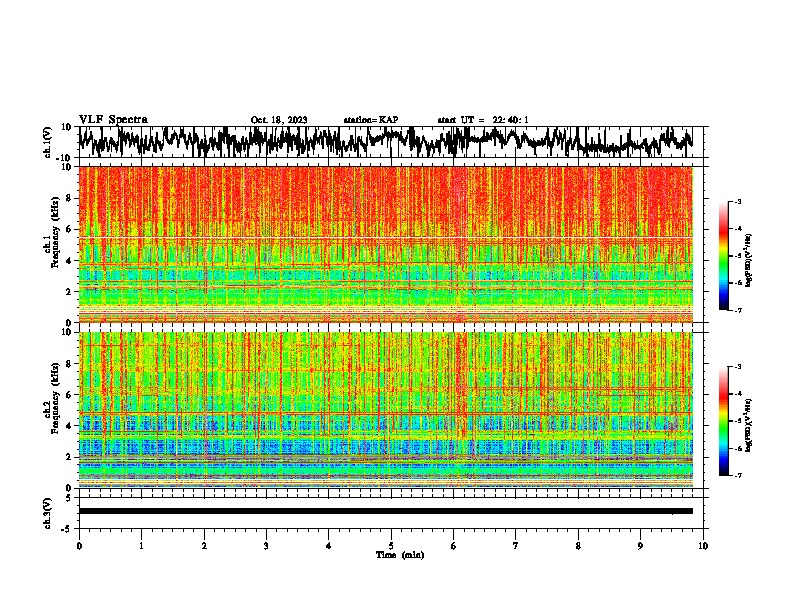Click the '-7' label on ch.2 colorbar

pos(737,475)
